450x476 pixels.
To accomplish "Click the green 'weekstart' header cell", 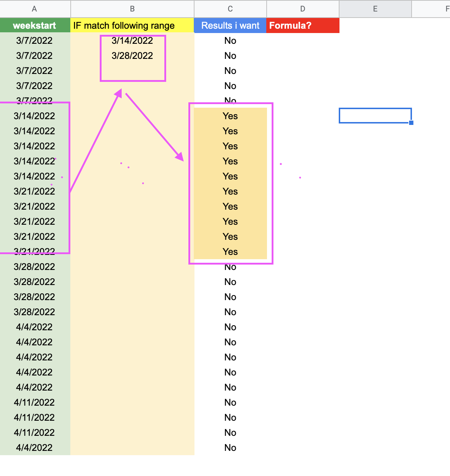I will pos(35,25).
